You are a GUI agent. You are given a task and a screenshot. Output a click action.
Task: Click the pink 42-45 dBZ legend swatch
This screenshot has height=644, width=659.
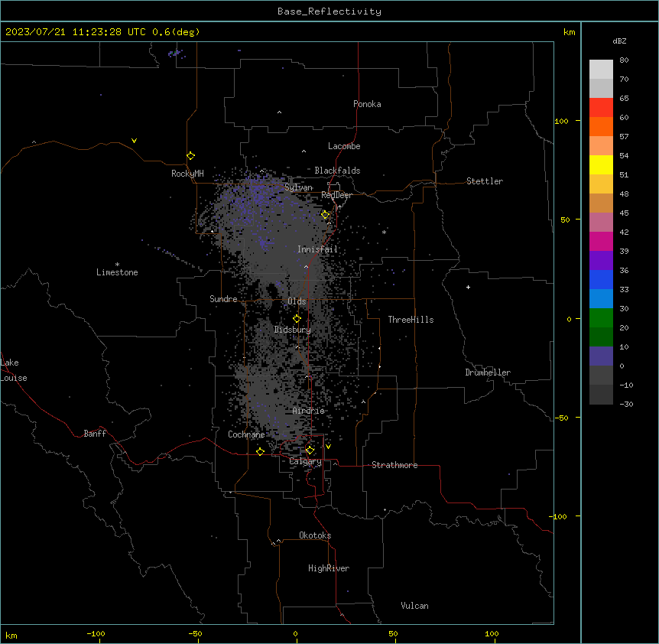coord(601,223)
